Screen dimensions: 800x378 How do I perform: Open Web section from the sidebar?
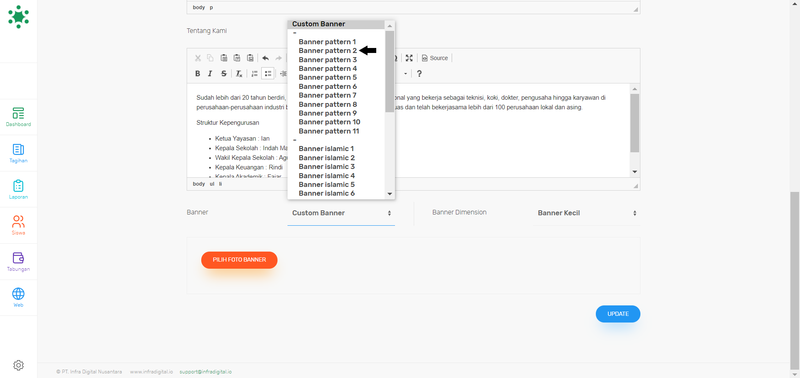click(18, 298)
